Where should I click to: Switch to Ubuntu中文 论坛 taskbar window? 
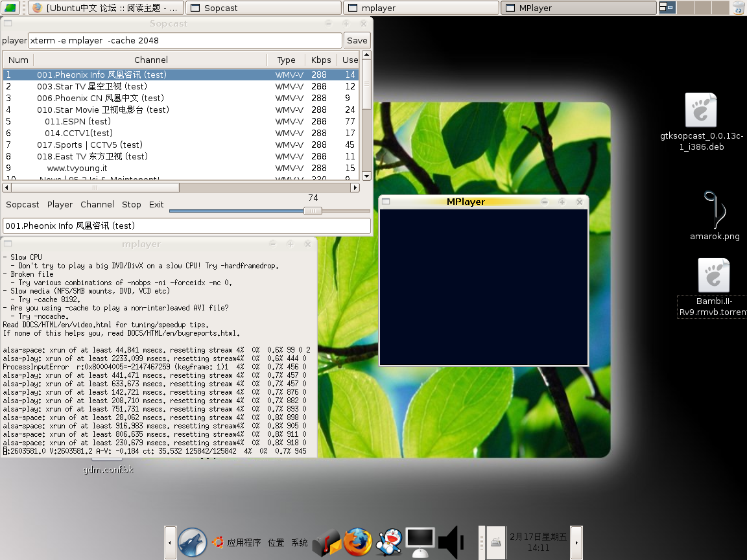(106, 8)
